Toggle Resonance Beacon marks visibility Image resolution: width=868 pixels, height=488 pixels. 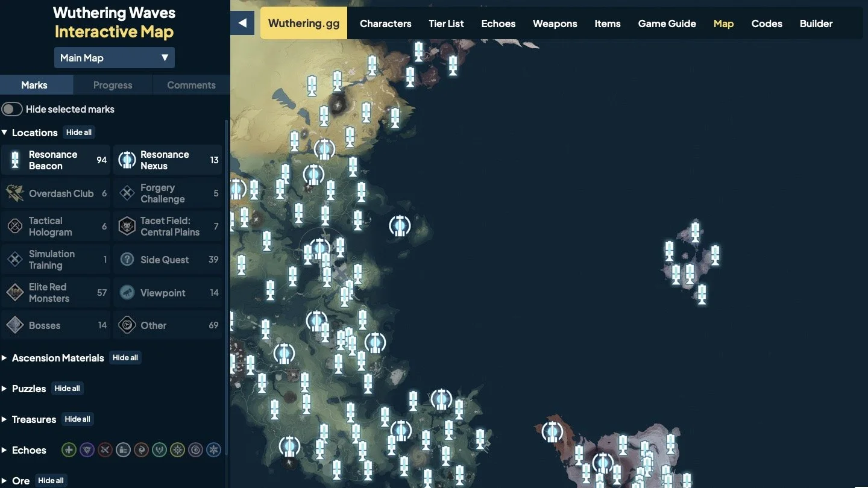click(x=56, y=160)
